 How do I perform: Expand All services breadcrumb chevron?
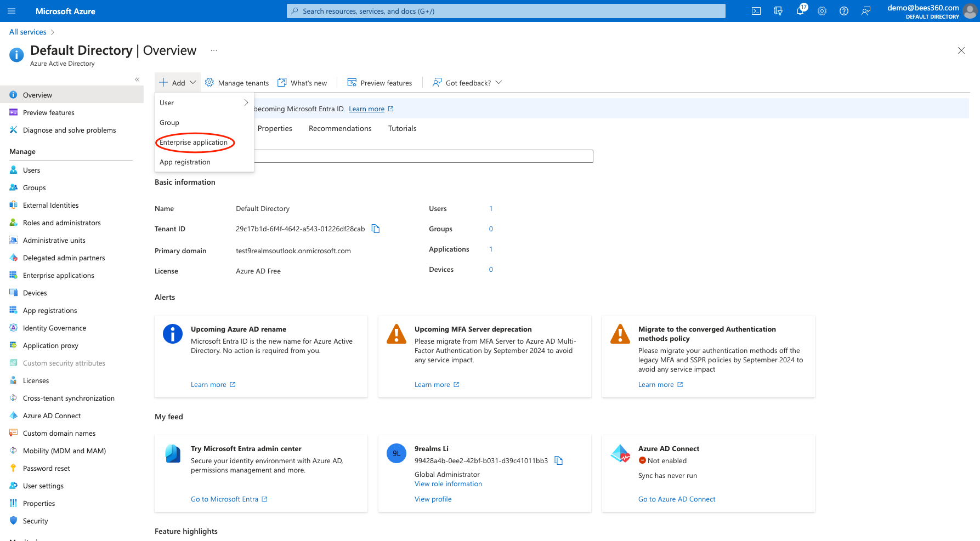[53, 32]
